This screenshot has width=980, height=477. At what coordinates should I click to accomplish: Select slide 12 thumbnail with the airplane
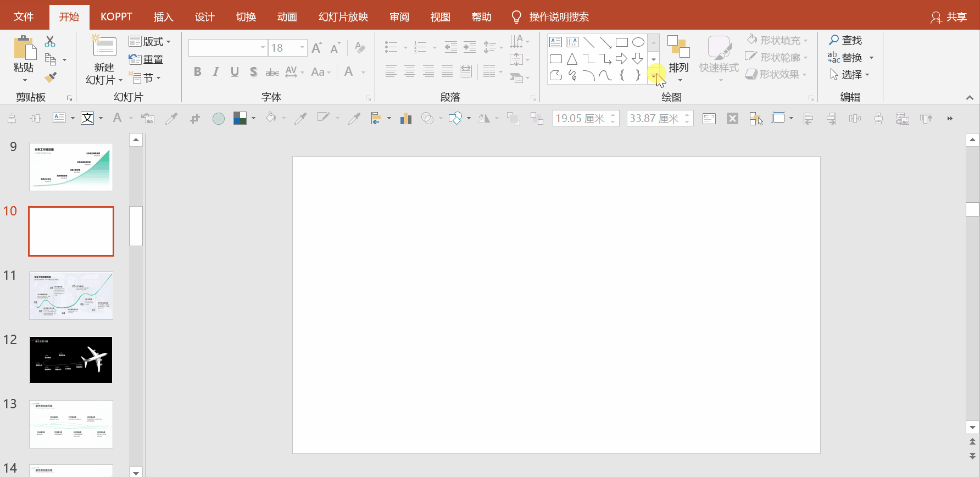point(71,360)
